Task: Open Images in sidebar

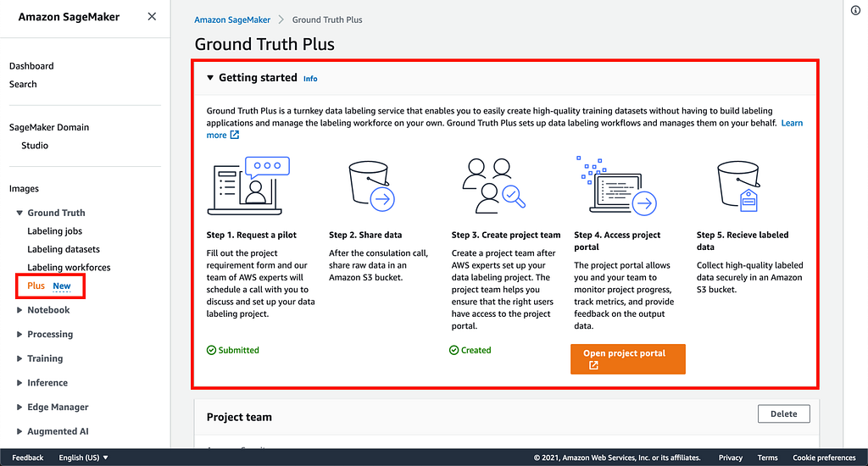Action: point(24,189)
